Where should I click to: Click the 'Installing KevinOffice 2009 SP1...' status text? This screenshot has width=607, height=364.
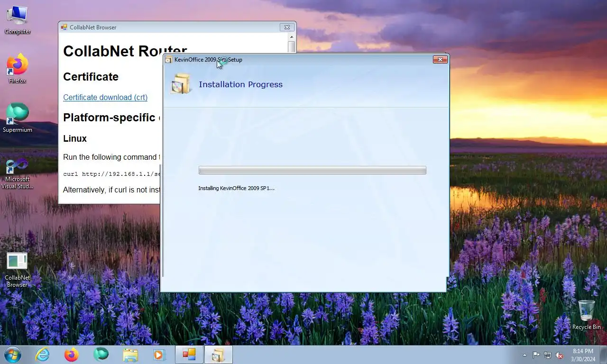pos(236,188)
